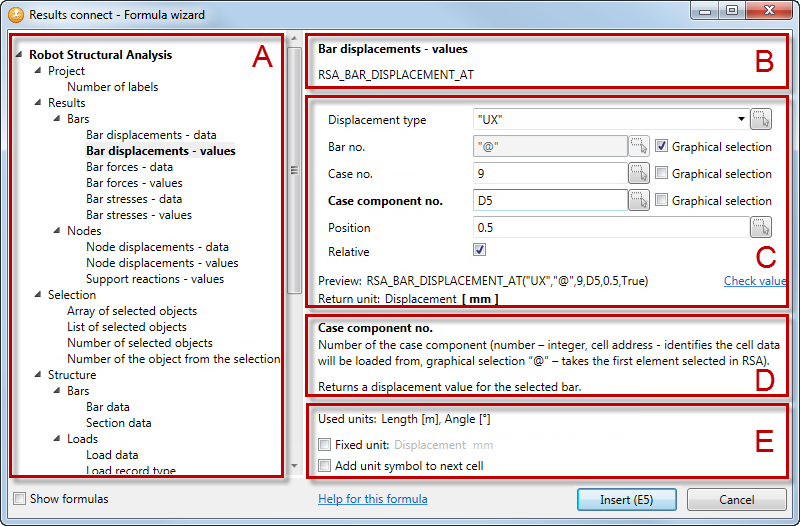
Task: Click the RSA_BAR_DISPLACEMENT_AT function name text
Action: (x=396, y=75)
